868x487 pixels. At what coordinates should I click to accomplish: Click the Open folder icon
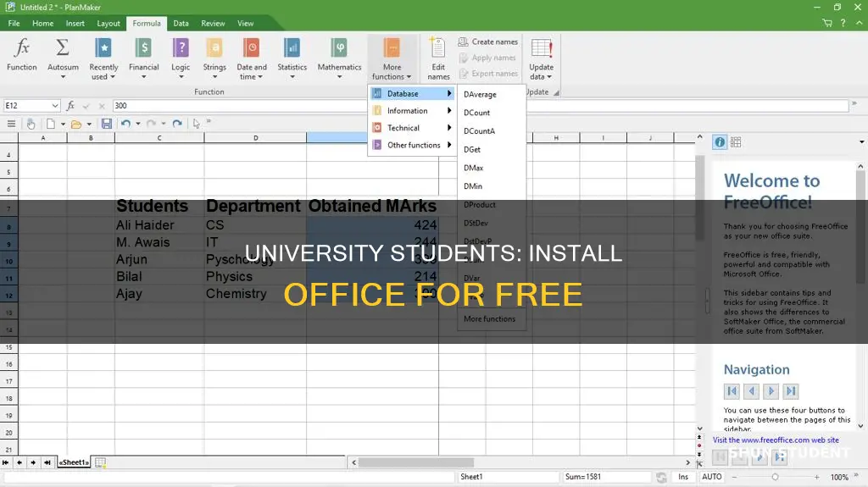coord(76,124)
